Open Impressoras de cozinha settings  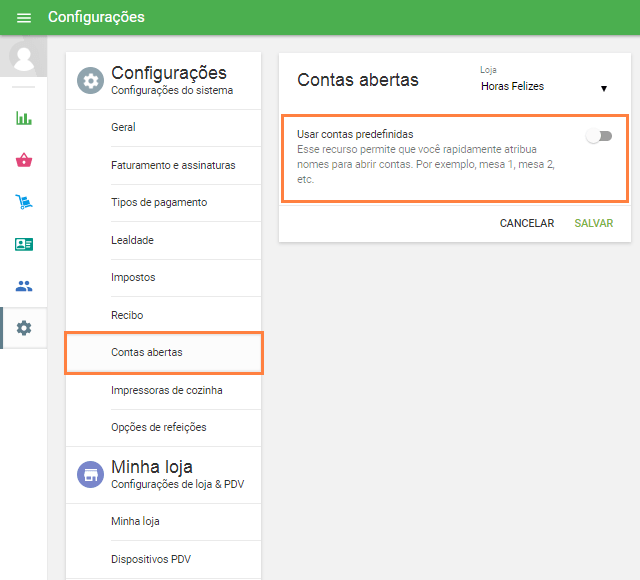pos(163,391)
